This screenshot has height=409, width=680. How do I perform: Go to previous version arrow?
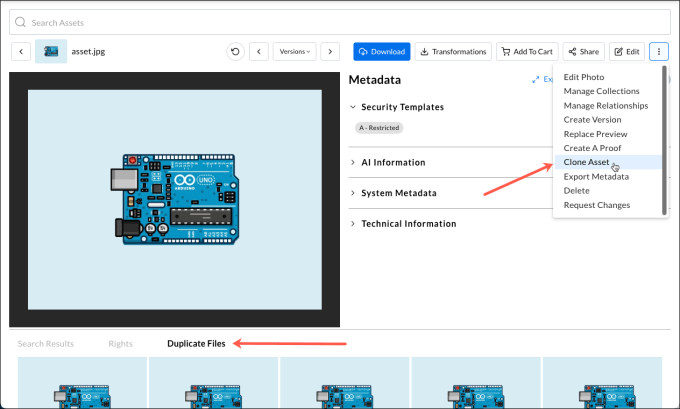click(x=259, y=52)
